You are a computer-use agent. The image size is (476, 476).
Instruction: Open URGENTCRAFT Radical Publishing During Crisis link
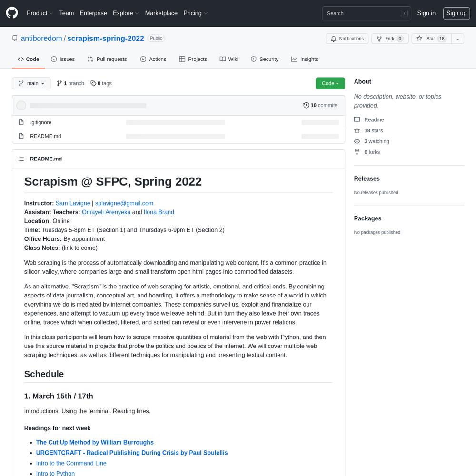pyautogui.click(x=132, y=453)
